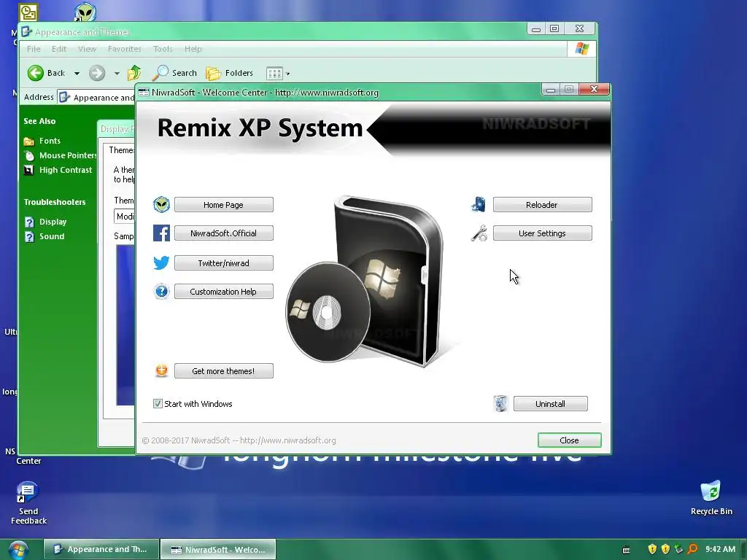Open the Sound troubleshooter link
747x560 pixels.
(x=52, y=236)
